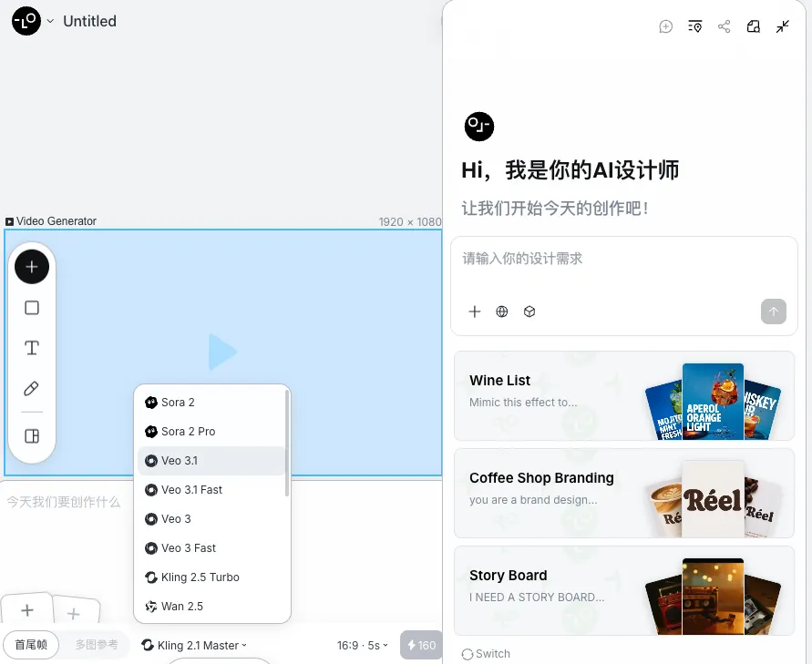
Task: Choose Veo 3.1 Fast from model list
Action: [x=191, y=490]
